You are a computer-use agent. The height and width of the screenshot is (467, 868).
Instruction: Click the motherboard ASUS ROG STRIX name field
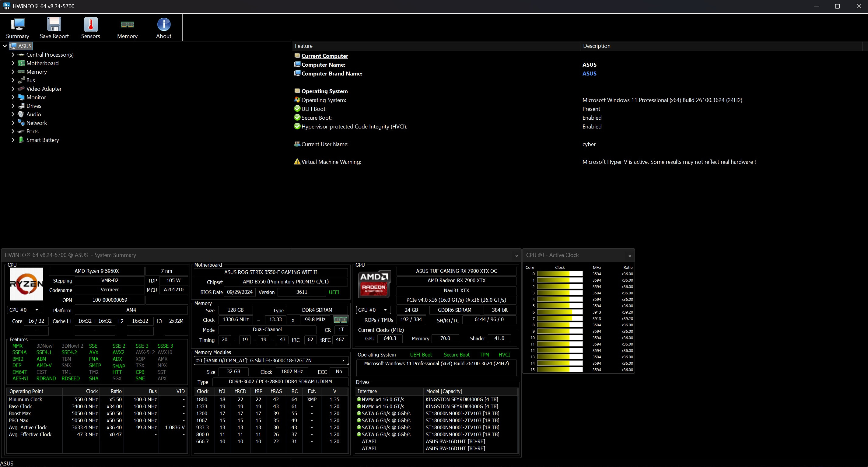(271, 272)
